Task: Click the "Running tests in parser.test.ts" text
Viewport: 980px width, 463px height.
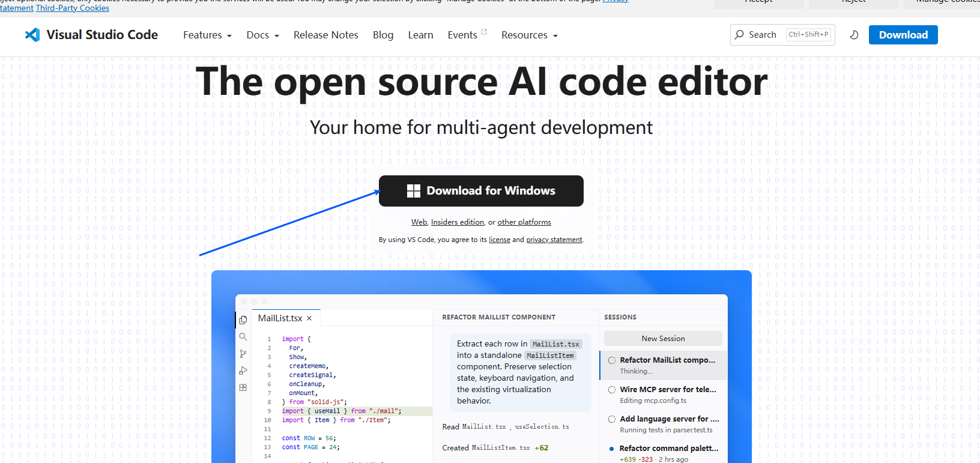Action: coord(667,430)
